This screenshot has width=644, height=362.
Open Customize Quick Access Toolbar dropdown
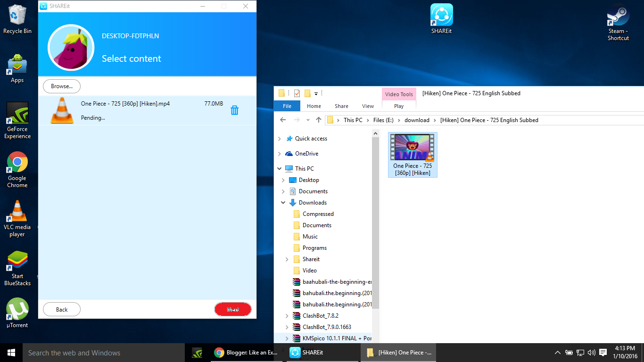tap(316, 93)
